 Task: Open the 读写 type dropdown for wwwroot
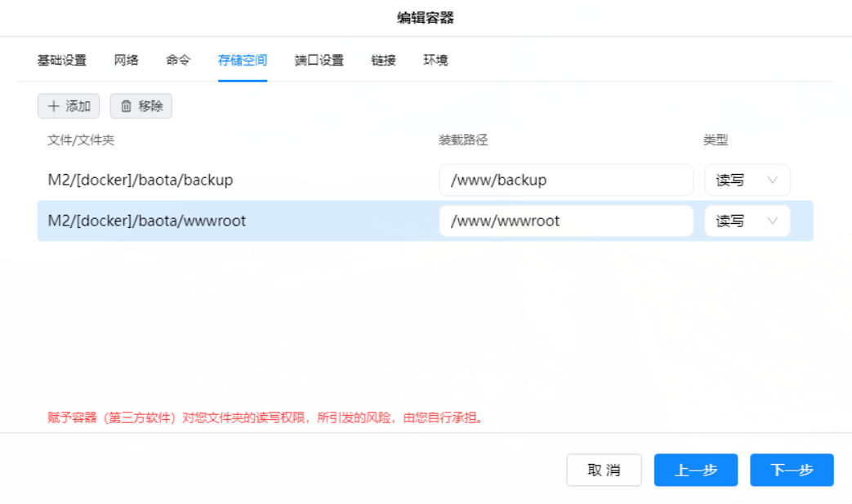tap(747, 221)
